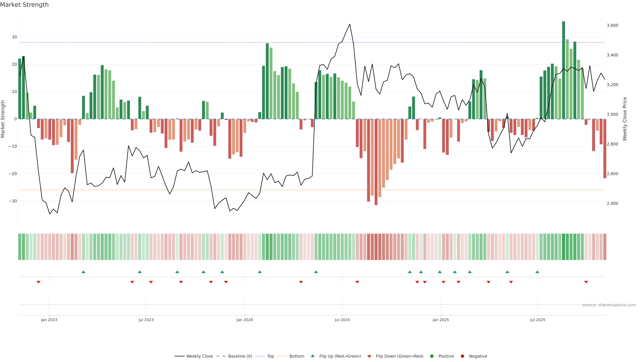Click the Jan 2024 x-axis label

[x=245, y=320]
